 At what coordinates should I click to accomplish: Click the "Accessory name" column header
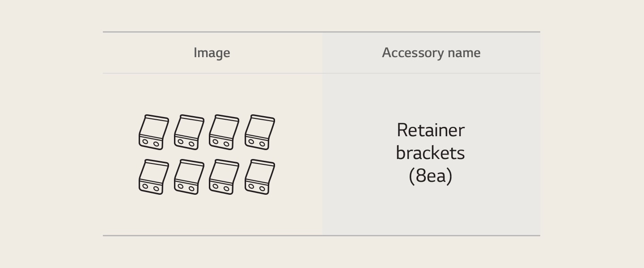point(431,53)
